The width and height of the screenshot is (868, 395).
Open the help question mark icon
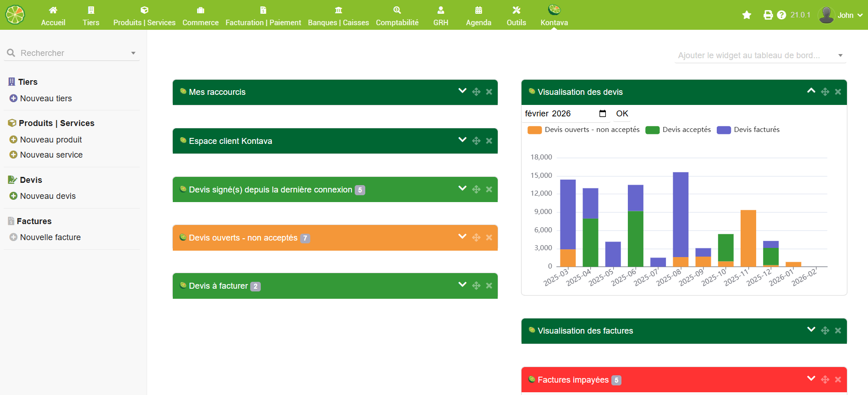781,15
